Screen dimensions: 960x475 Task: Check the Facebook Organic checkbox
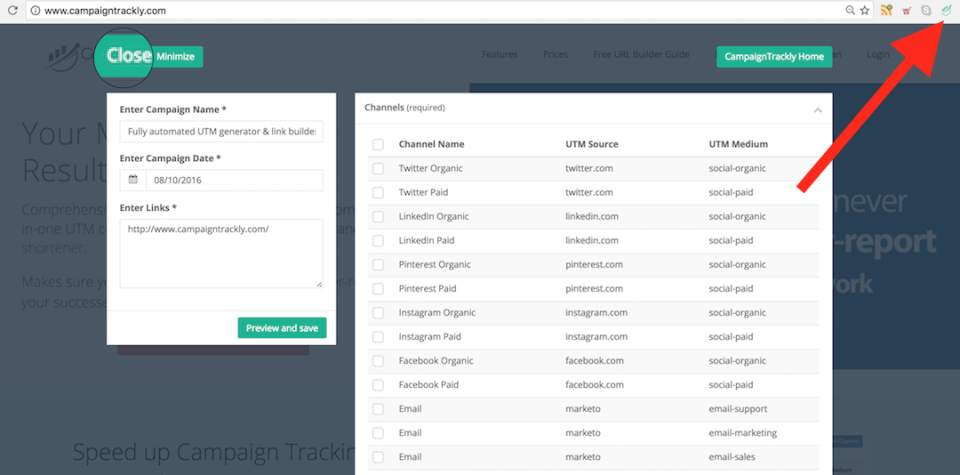[378, 361]
